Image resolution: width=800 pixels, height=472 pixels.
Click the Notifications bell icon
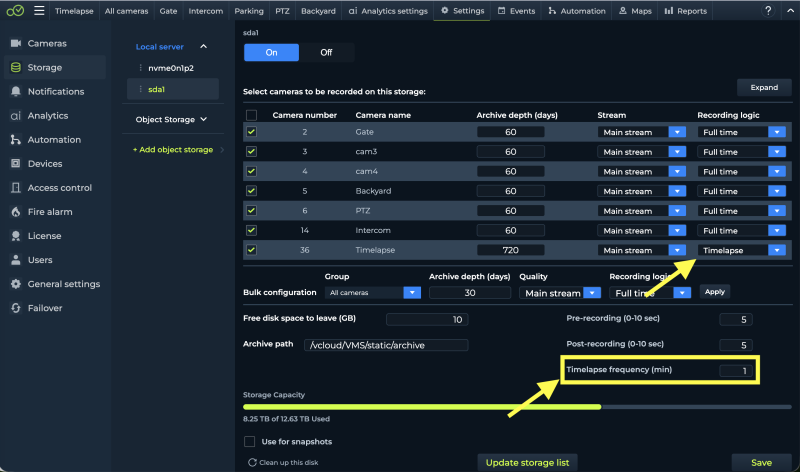click(16, 91)
